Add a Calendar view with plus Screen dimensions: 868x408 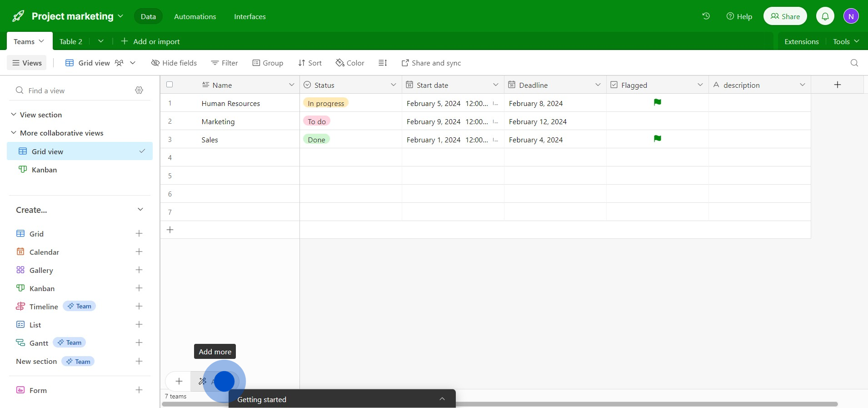(x=139, y=252)
